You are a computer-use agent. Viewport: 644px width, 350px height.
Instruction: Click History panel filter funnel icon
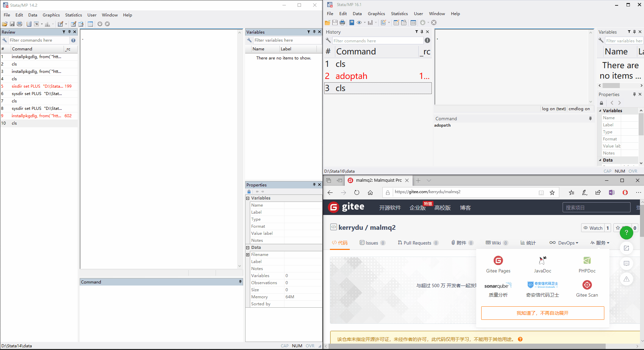[417, 32]
